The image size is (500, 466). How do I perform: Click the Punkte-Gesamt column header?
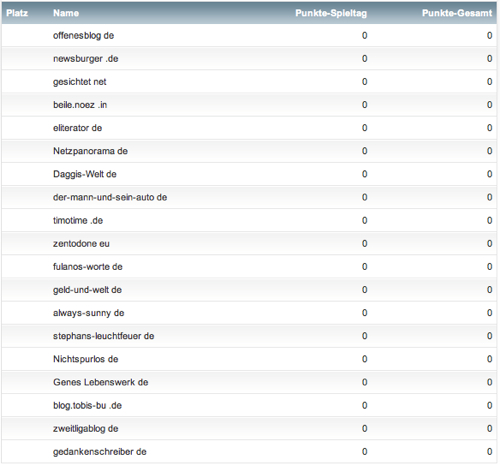click(457, 13)
